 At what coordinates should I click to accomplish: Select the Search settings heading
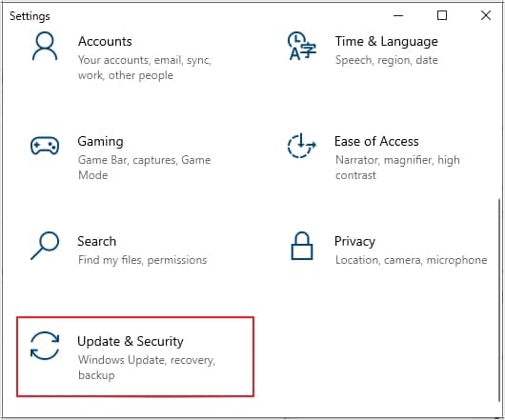(x=96, y=241)
